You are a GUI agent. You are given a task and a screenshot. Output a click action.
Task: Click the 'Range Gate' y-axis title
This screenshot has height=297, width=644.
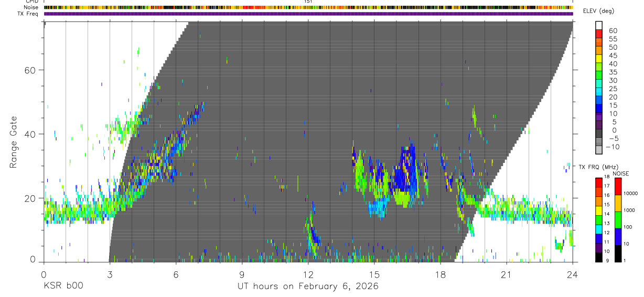[x=15, y=142]
